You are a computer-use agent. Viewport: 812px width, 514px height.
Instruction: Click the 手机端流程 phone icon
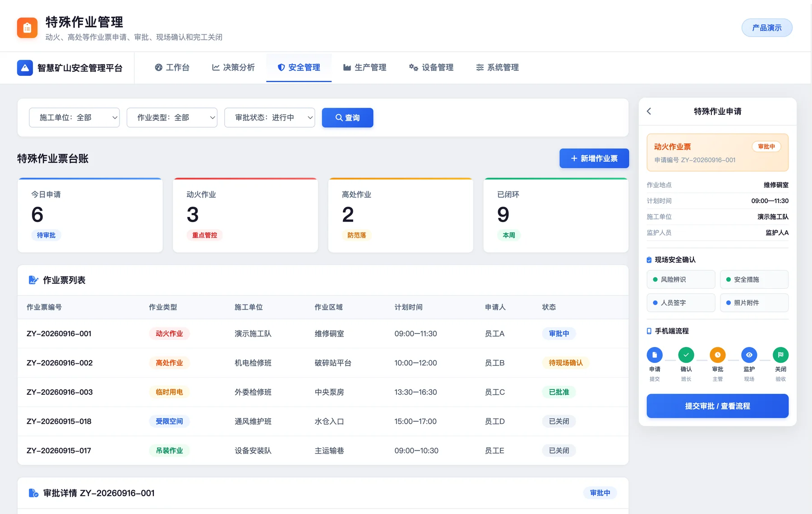649,331
